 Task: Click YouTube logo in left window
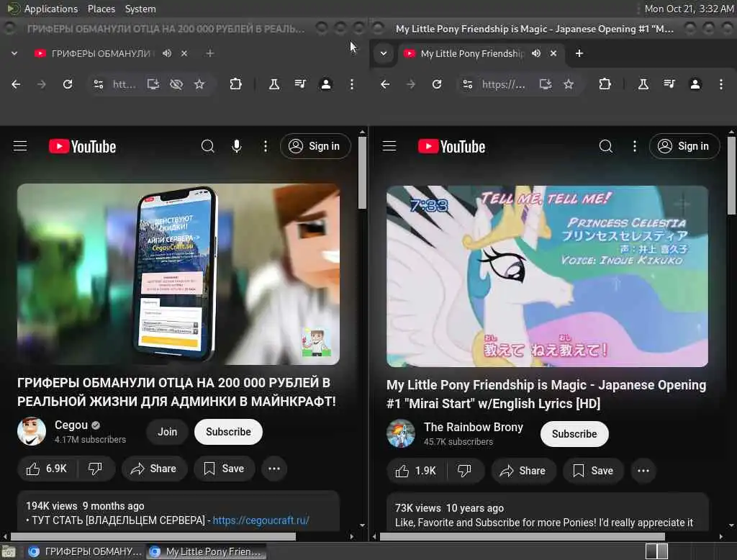pyautogui.click(x=82, y=147)
